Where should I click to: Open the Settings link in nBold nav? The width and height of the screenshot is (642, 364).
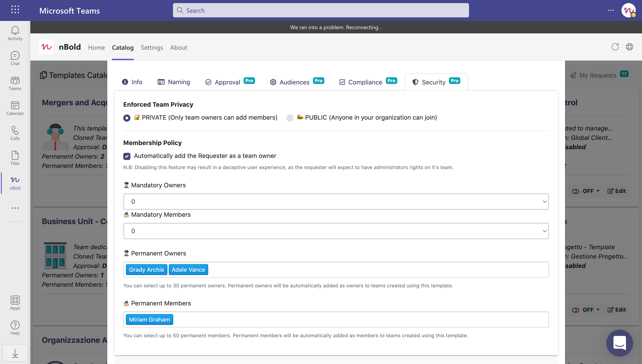152,47
